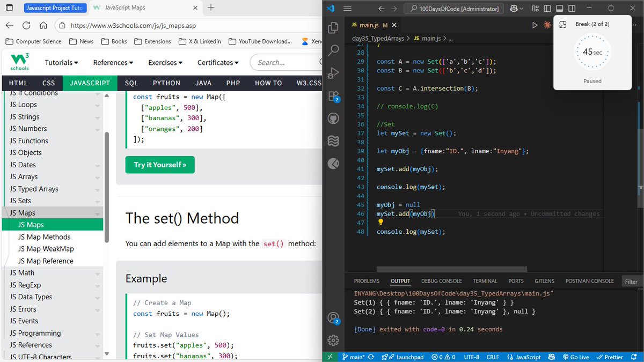Open the POSTMAN CONSOLE tab
The image size is (644, 362).
pos(589,281)
